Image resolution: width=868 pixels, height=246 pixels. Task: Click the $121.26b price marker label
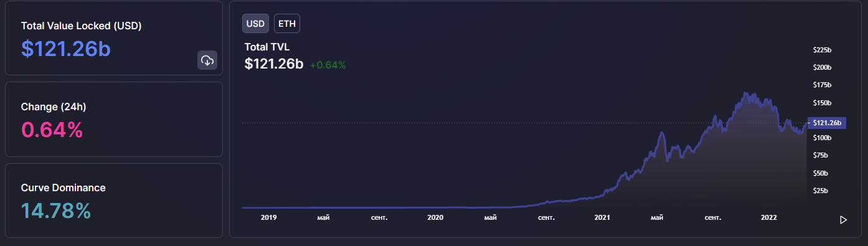826,123
